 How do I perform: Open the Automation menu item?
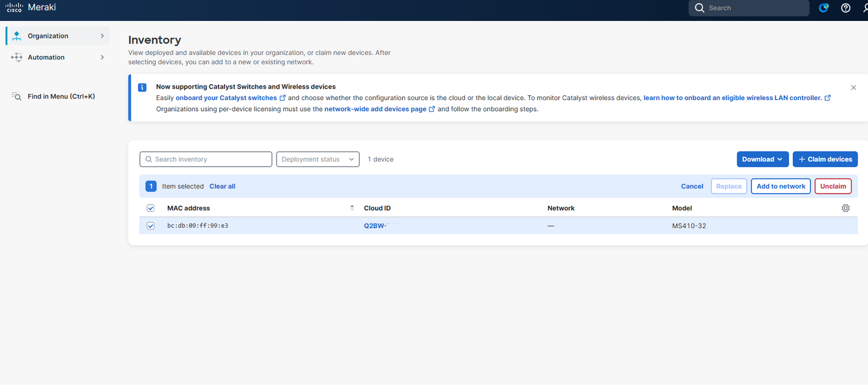point(58,57)
